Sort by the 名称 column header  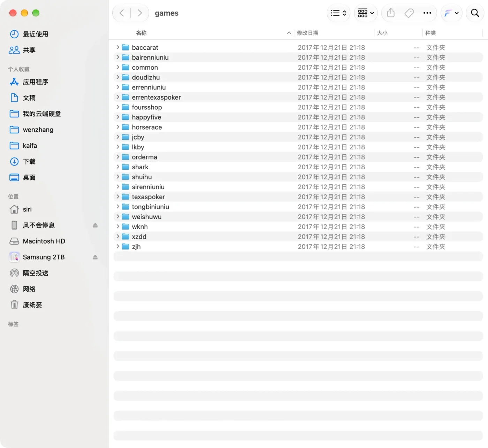(x=141, y=33)
